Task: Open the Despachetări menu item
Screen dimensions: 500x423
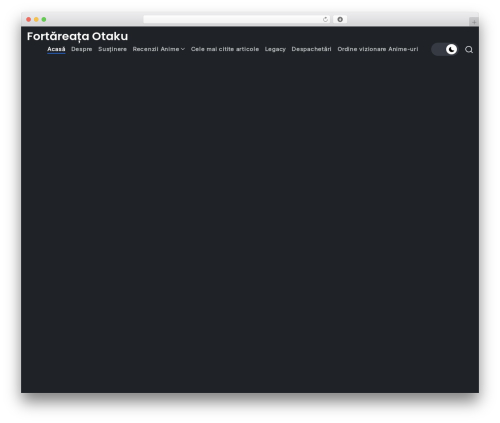Action: click(311, 49)
